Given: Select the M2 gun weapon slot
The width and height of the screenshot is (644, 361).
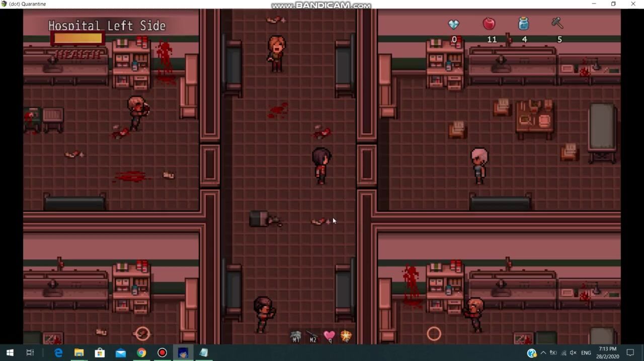Looking at the screenshot, I should point(312,336).
